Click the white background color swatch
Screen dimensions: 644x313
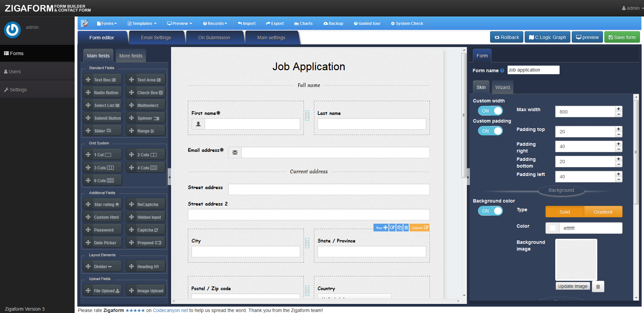552,228
